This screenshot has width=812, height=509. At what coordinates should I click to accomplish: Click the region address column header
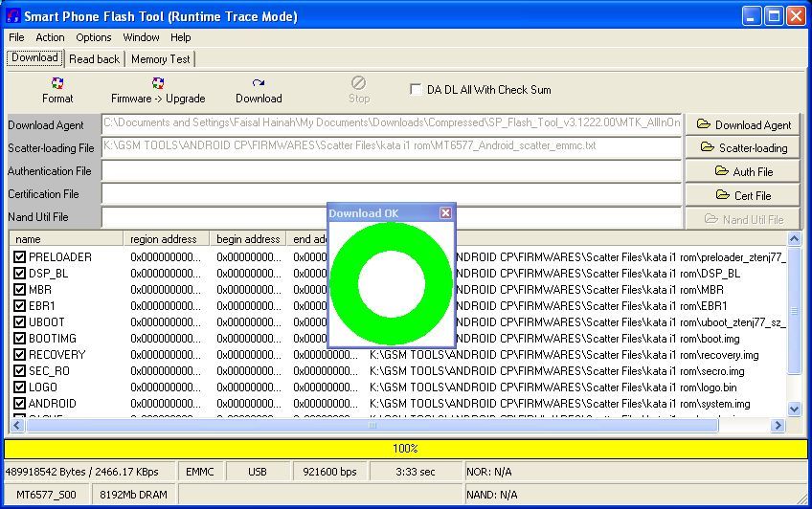(167, 239)
